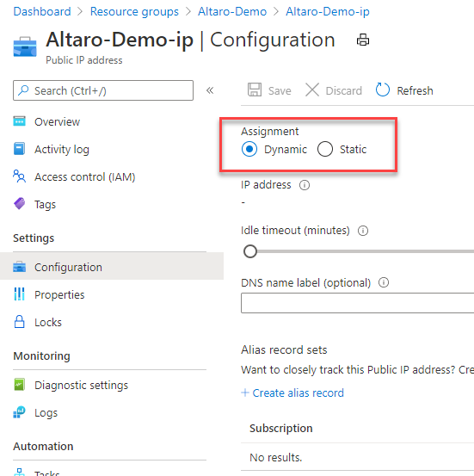Click the Idle timeout slider handle
This screenshot has width=474, height=476.
250,251
